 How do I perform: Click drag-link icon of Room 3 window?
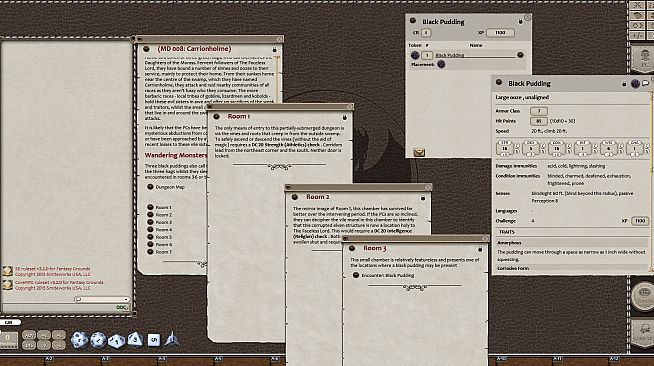352,248
